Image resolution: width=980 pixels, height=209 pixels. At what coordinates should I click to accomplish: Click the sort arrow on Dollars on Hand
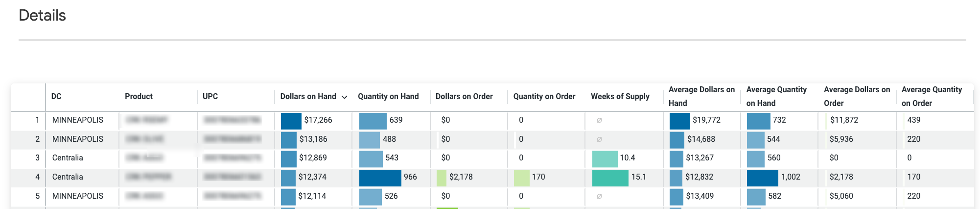pos(344,97)
